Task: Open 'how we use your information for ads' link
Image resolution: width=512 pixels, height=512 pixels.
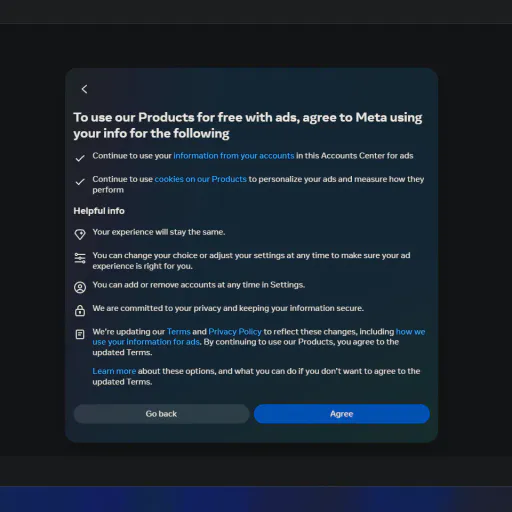Action: [x=259, y=337]
